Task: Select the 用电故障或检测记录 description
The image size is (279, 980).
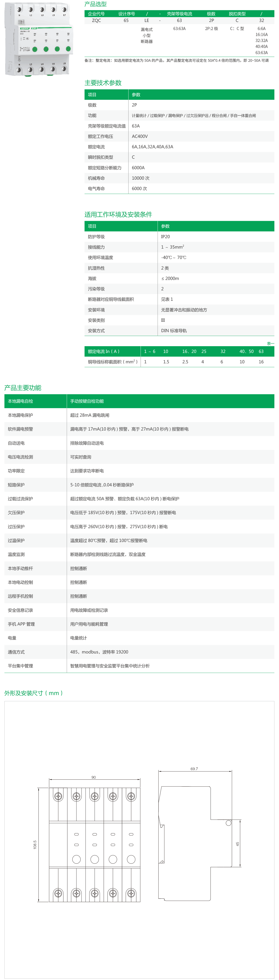Action: [89, 610]
